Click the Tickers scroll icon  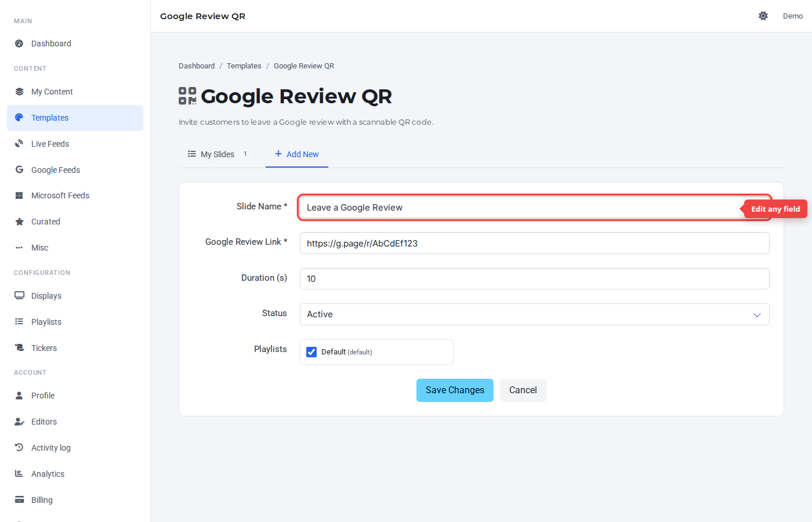tap(19, 348)
